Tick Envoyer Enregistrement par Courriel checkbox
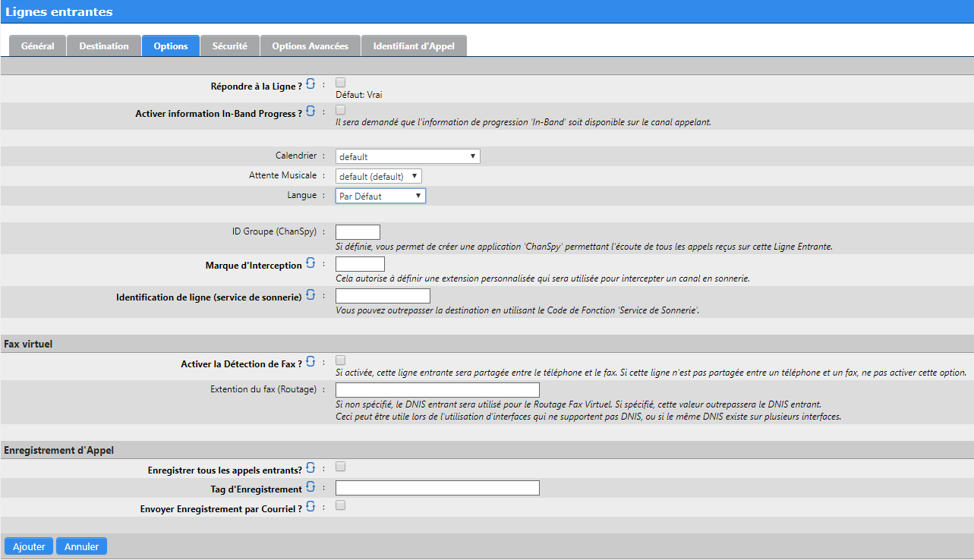This screenshot has height=560, width=974. coord(341,505)
